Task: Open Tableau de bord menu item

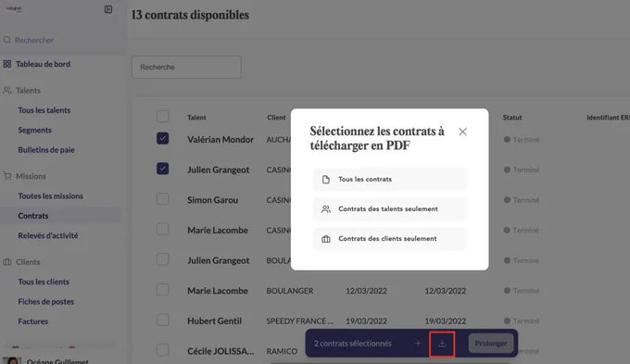Action: (x=43, y=64)
